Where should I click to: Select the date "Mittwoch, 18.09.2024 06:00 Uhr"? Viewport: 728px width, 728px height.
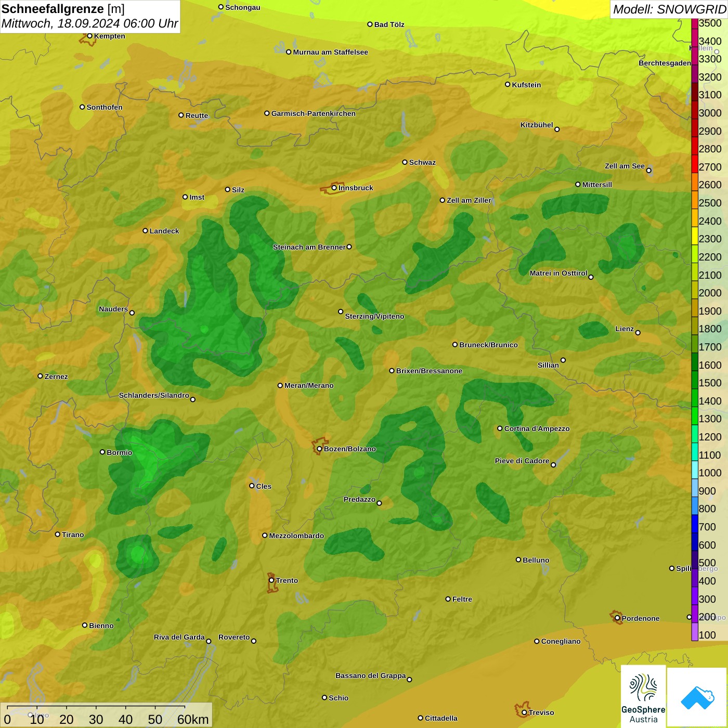click(x=89, y=24)
